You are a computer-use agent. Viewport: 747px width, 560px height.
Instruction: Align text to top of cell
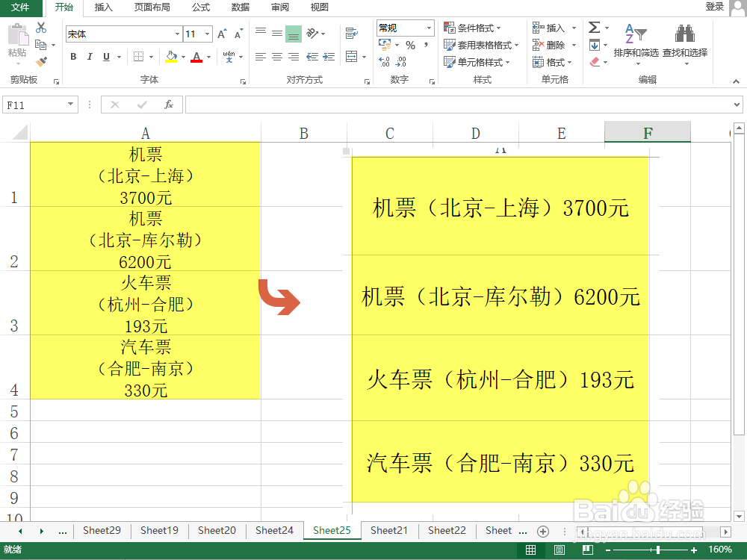[261, 32]
